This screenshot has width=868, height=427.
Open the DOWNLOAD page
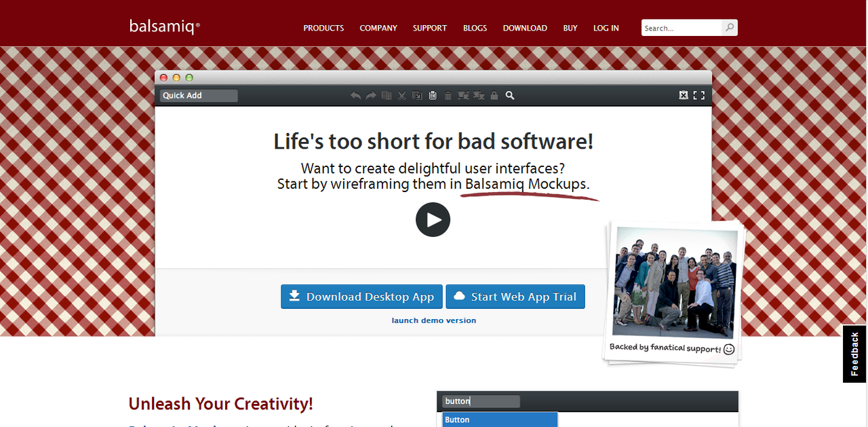point(525,29)
